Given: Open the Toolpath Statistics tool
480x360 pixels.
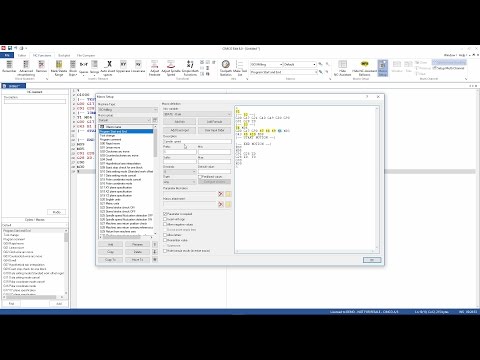Looking at the screenshot, I should tap(226, 68).
